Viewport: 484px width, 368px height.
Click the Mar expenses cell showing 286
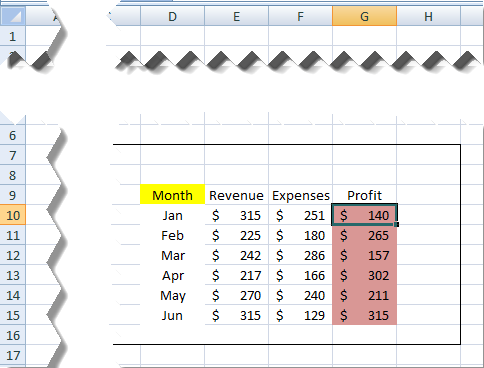pyautogui.click(x=300, y=255)
